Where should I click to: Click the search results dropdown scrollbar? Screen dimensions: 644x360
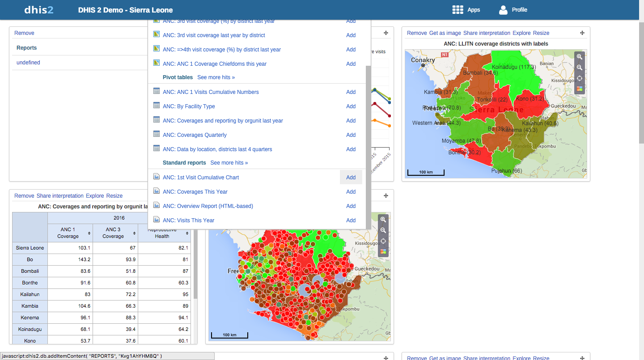coord(368,148)
